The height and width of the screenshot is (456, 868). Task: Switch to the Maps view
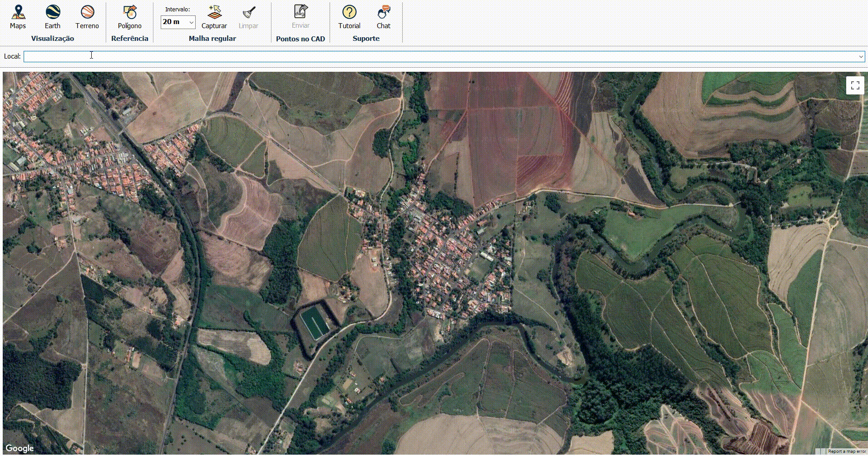[x=18, y=17]
